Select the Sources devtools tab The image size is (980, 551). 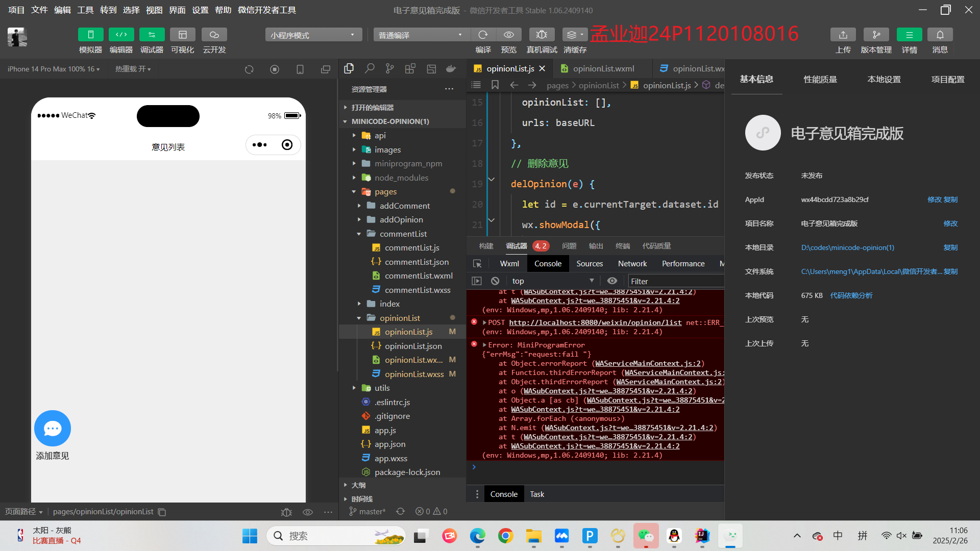(590, 264)
